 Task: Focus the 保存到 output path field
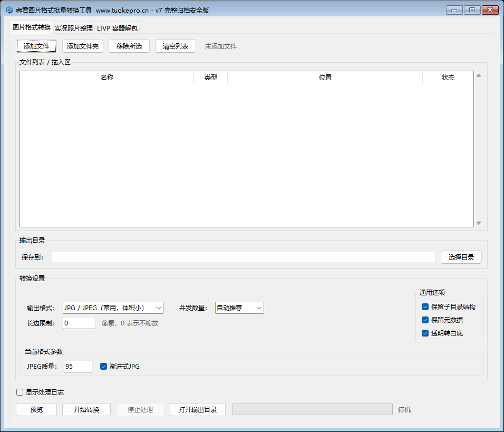pos(244,257)
